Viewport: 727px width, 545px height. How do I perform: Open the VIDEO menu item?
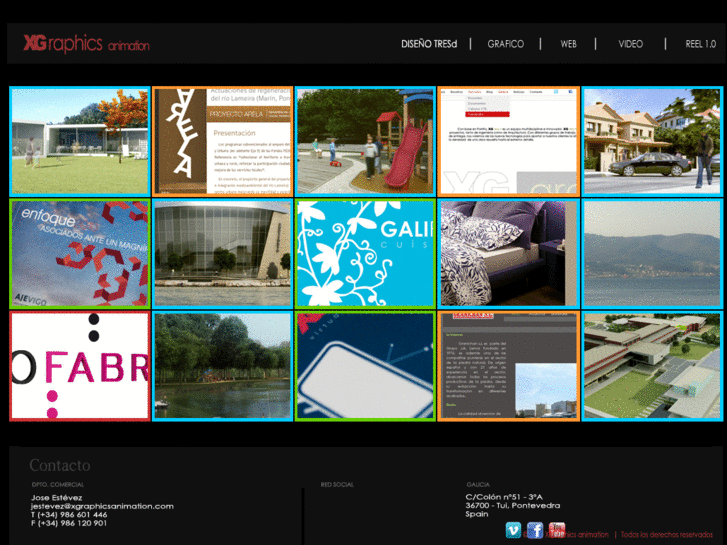[x=631, y=44]
